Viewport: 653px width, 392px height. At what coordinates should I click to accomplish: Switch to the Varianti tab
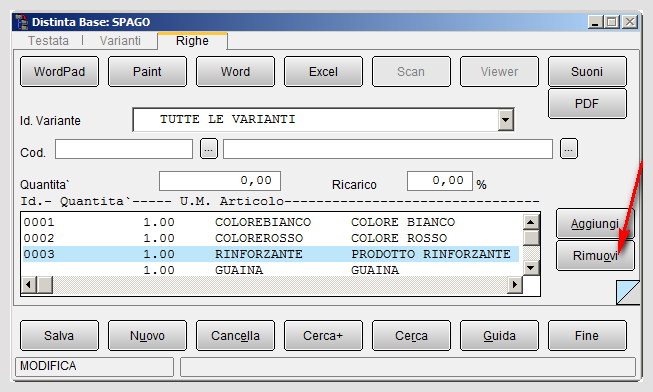(120, 41)
